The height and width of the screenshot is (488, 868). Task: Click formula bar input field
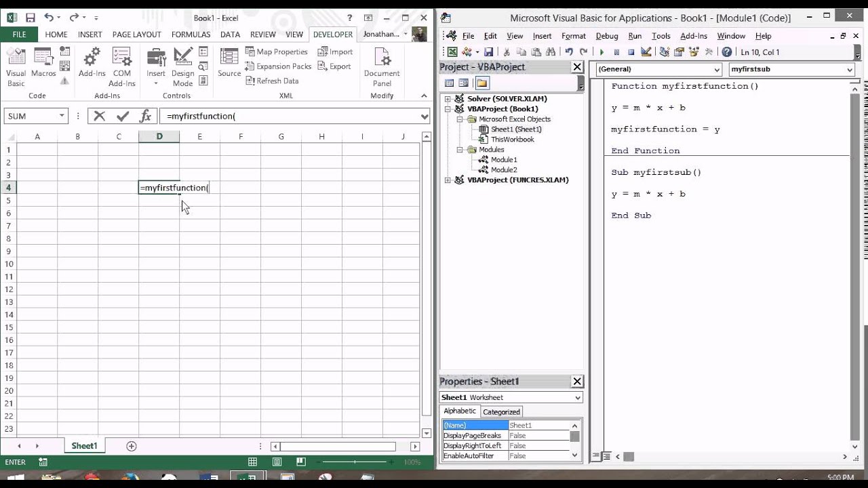tap(290, 116)
